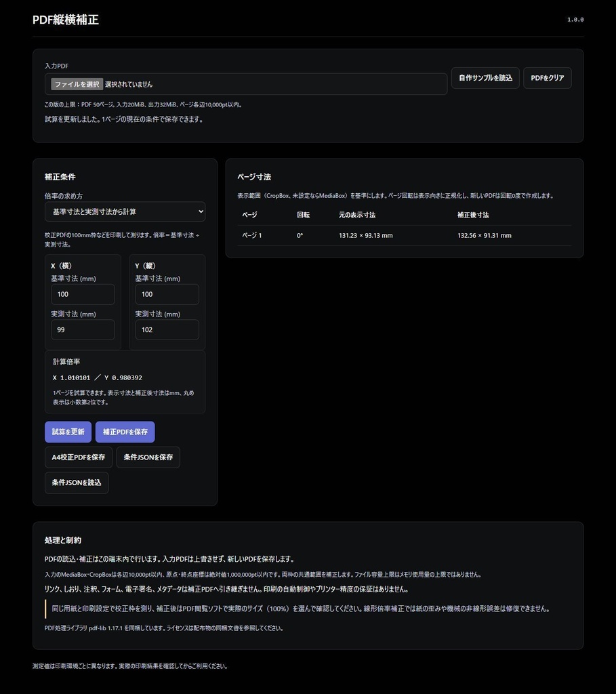Image resolution: width=616 pixels, height=694 pixels.
Task: Click the 試算を更新 button
Action: click(x=68, y=432)
